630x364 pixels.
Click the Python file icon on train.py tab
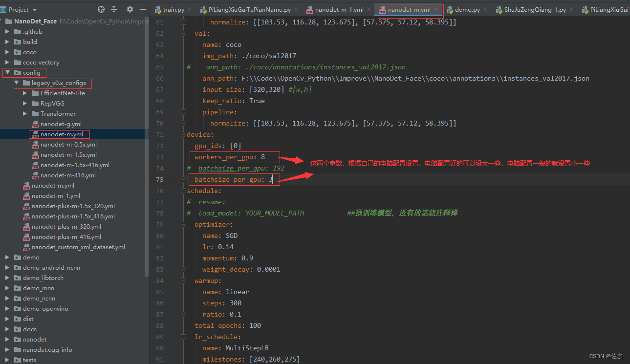pos(158,9)
